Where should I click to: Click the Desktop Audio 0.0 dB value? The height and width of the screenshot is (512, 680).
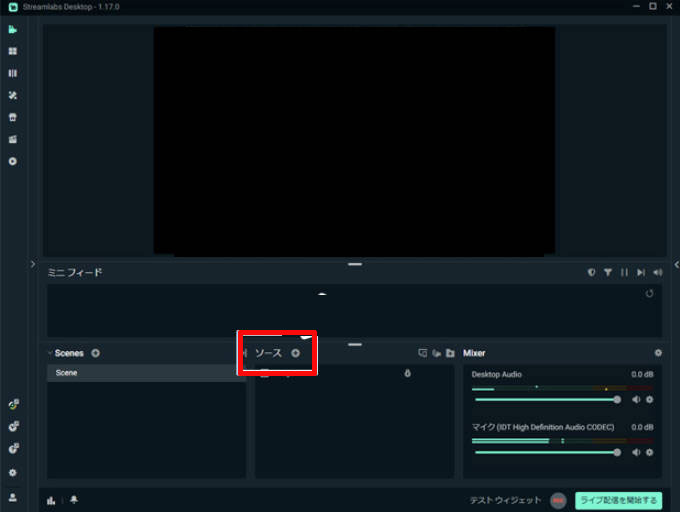(642, 374)
